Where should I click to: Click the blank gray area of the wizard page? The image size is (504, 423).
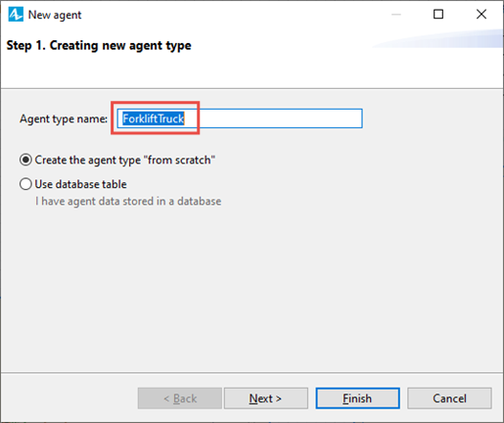coord(252,287)
